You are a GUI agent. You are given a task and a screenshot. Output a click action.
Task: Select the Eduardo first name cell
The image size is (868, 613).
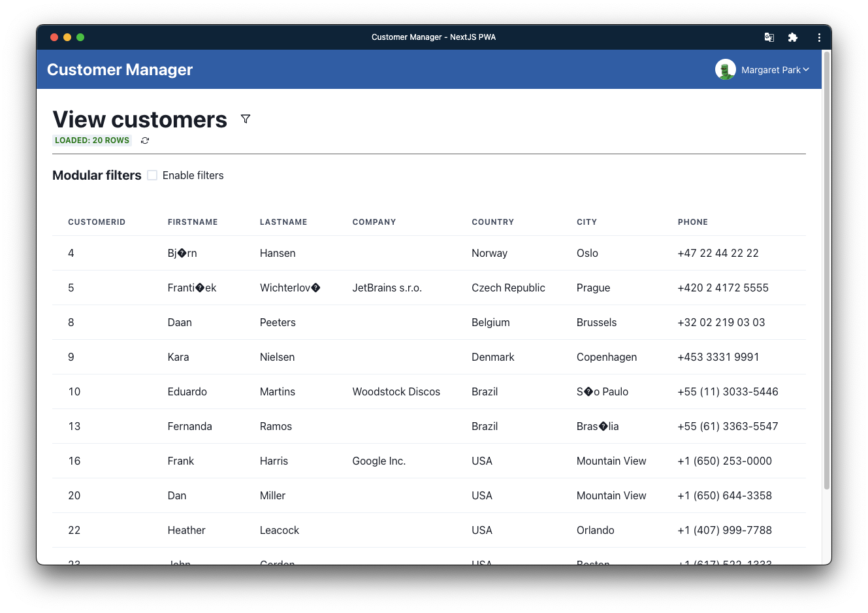point(187,391)
